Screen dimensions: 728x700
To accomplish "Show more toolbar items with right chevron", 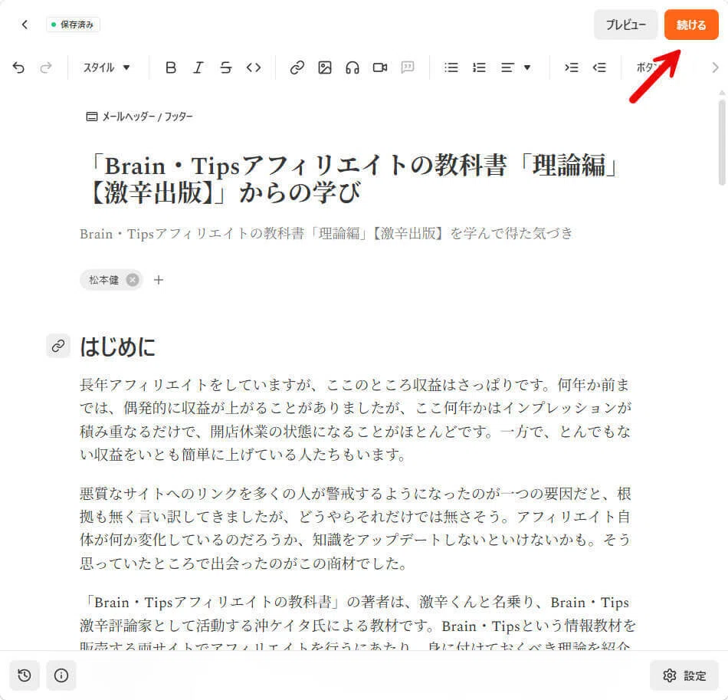I will tap(715, 67).
